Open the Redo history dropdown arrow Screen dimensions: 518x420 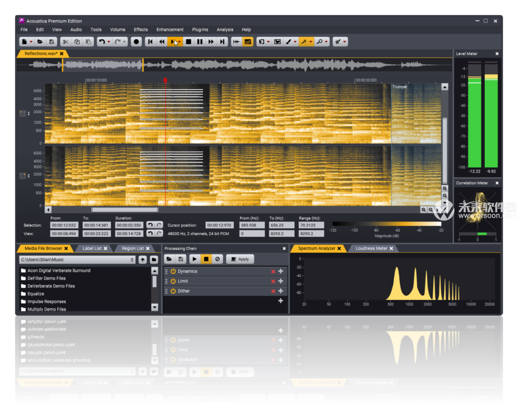point(124,42)
